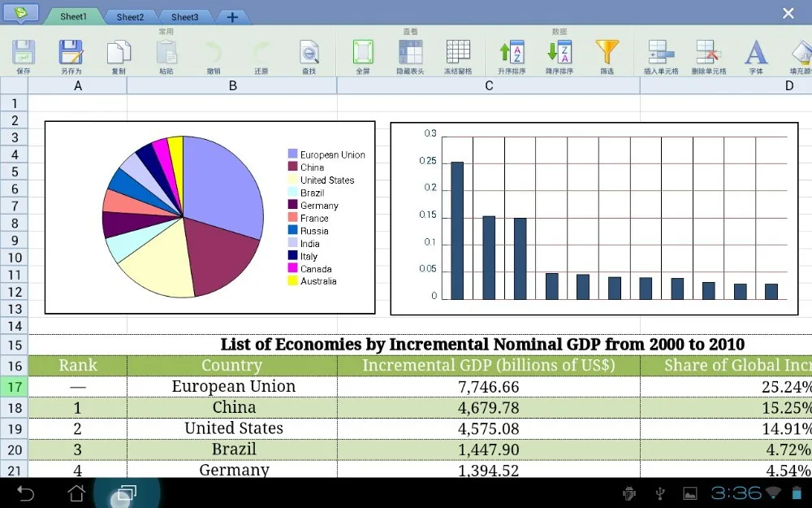
Task: Select the cell with value 1,447.90
Action: [x=489, y=449]
